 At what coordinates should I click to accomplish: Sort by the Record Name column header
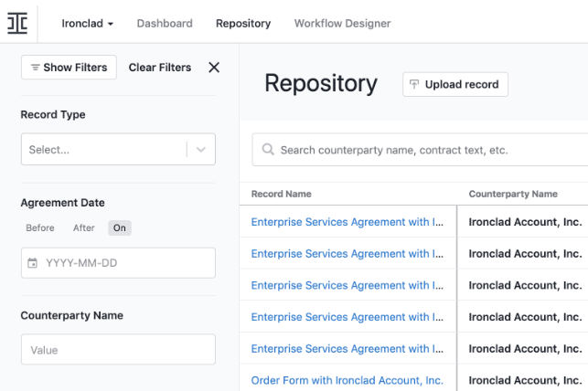282,194
